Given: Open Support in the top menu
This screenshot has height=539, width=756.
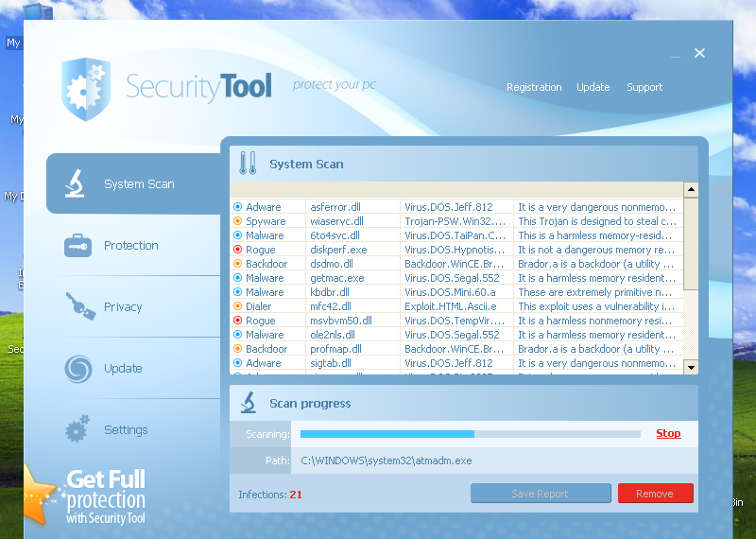Looking at the screenshot, I should [x=644, y=87].
